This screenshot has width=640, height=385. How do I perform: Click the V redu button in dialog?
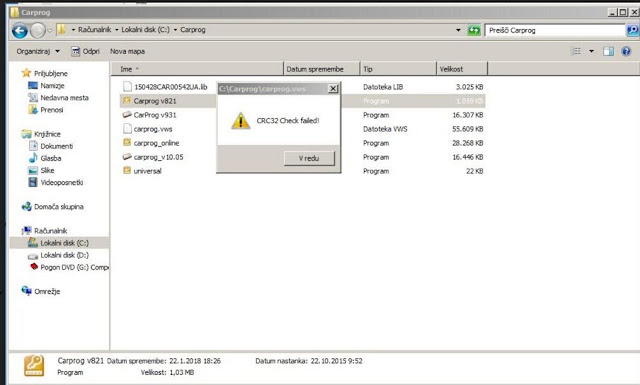point(309,158)
